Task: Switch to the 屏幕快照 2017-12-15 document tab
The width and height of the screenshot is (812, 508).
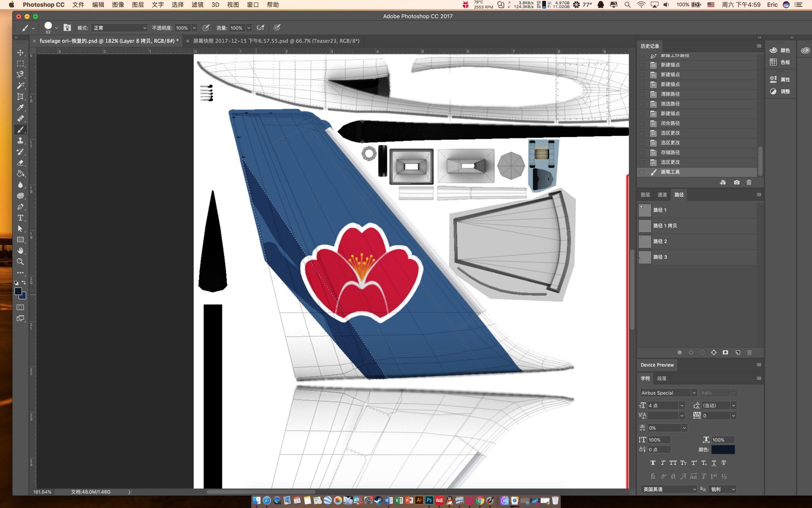Action: pos(276,41)
